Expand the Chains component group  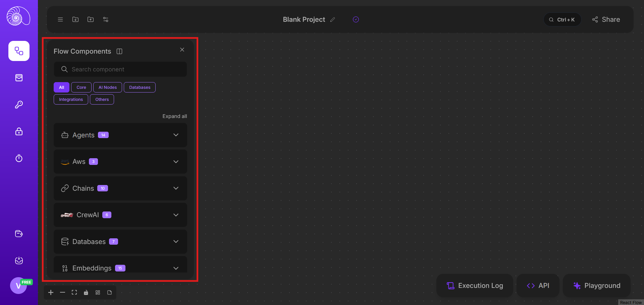point(176,188)
